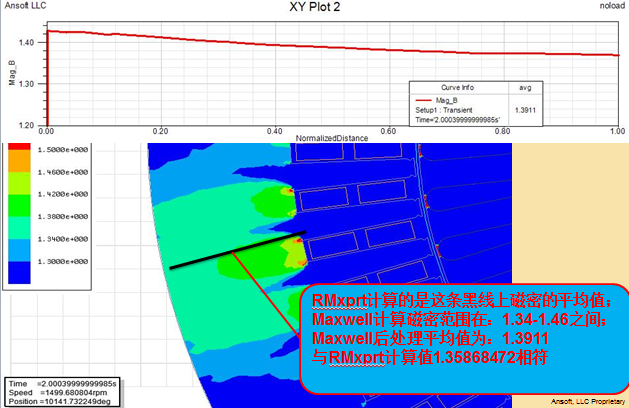Image resolution: width=629 pixels, height=408 pixels.
Task: Click the 'avg' column header in legend
Action: tap(525, 87)
